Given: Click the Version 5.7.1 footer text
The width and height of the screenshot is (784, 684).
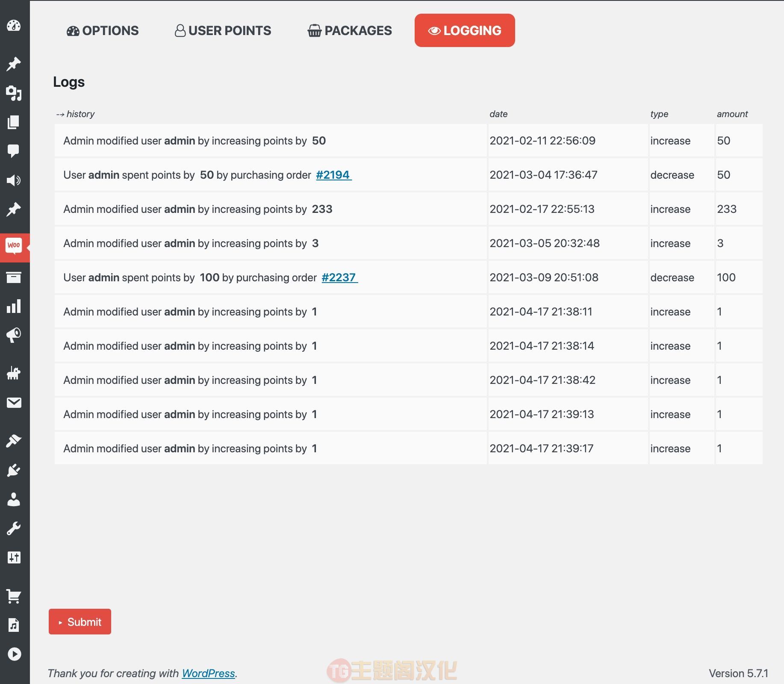Looking at the screenshot, I should pyautogui.click(x=738, y=673).
